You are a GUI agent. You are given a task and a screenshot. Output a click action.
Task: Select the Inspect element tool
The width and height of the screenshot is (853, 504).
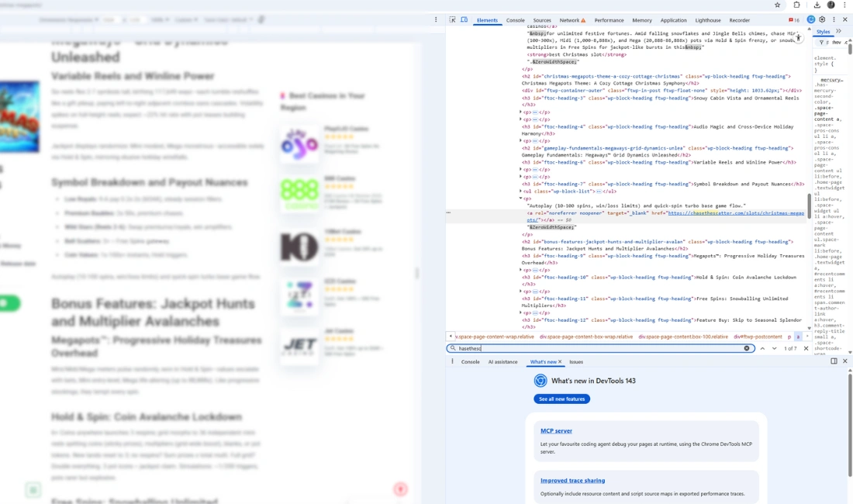(453, 19)
